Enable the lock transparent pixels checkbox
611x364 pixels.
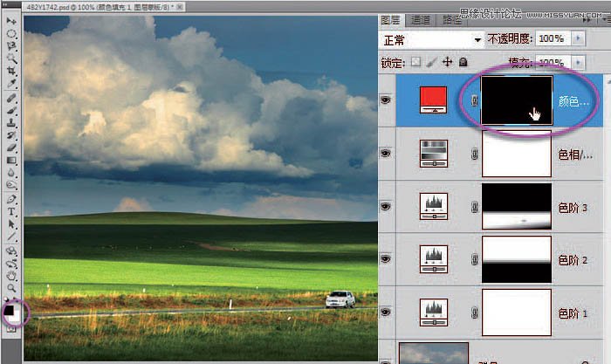416,62
